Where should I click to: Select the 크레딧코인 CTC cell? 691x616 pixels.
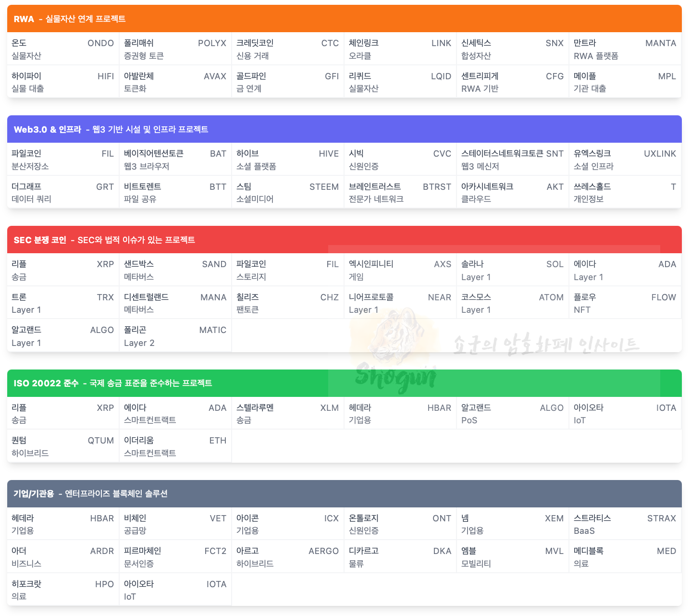288,49
